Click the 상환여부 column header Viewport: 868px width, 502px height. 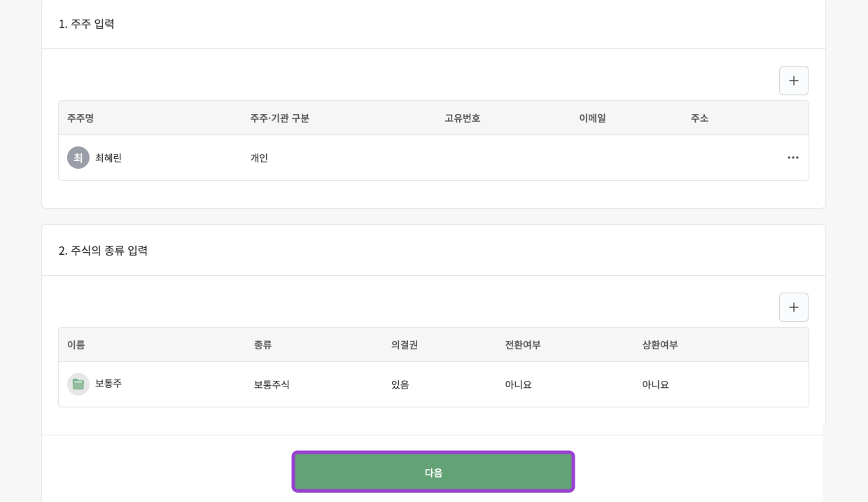pos(659,344)
